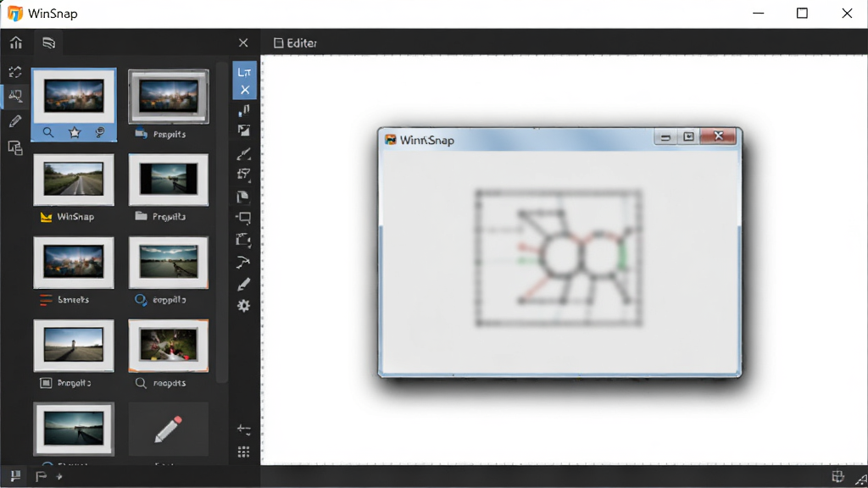Select the blue highlighted tool at toolbar top
Viewport: 868px width, 488px height.
point(244,72)
